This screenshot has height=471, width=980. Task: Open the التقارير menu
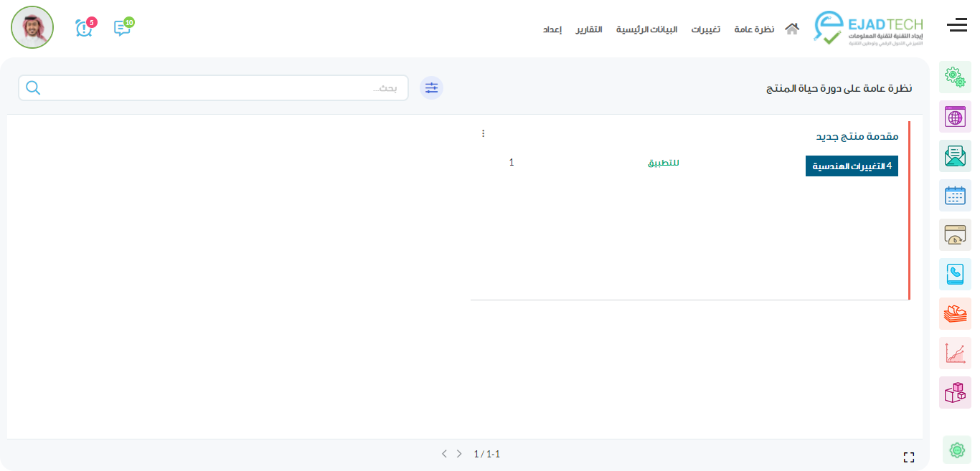click(589, 29)
